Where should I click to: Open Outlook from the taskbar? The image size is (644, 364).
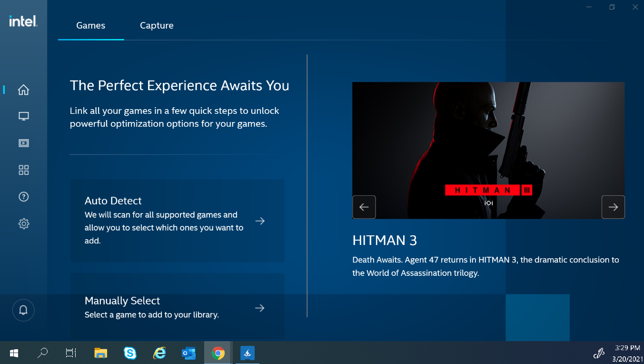(x=188, y=353)
